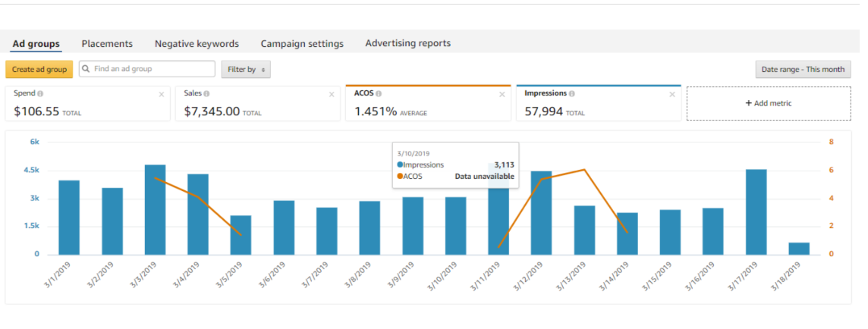The width and height of the screenshot is (868, 329).
Task: Click the search magnifier icon
Action: pyautogui.click(x=87, y=69)
